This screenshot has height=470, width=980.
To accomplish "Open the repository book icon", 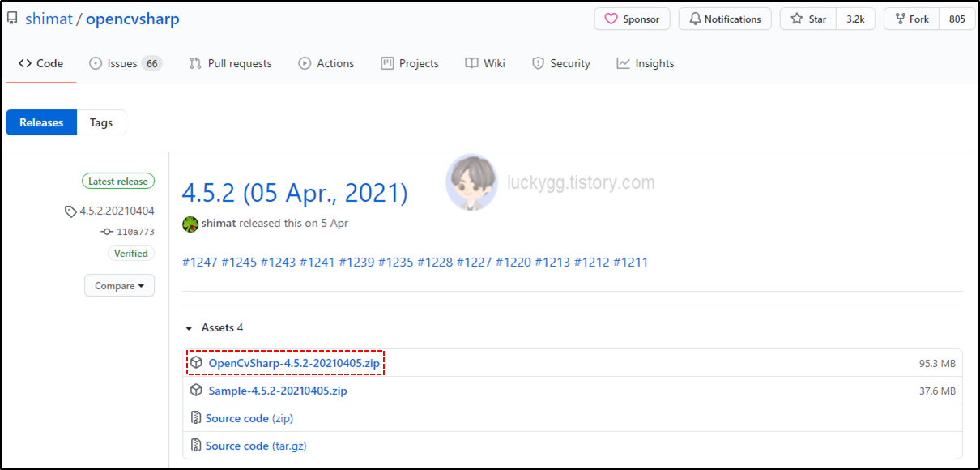I will [x=12, y=17].
